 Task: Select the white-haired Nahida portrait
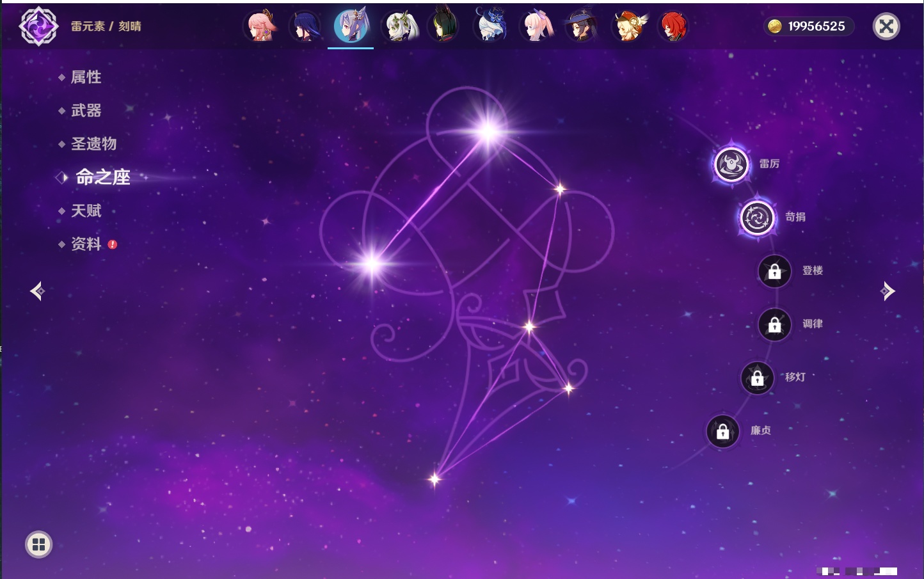tap(400, 26)
